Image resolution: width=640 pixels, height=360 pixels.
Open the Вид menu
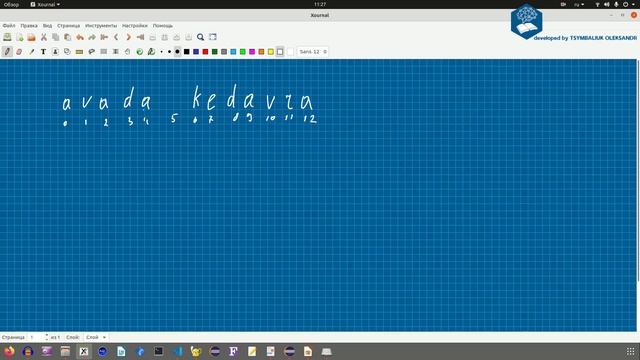tap(47, 26)
